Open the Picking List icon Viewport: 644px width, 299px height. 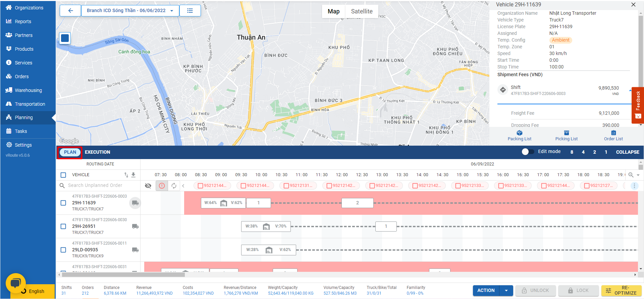567,133
